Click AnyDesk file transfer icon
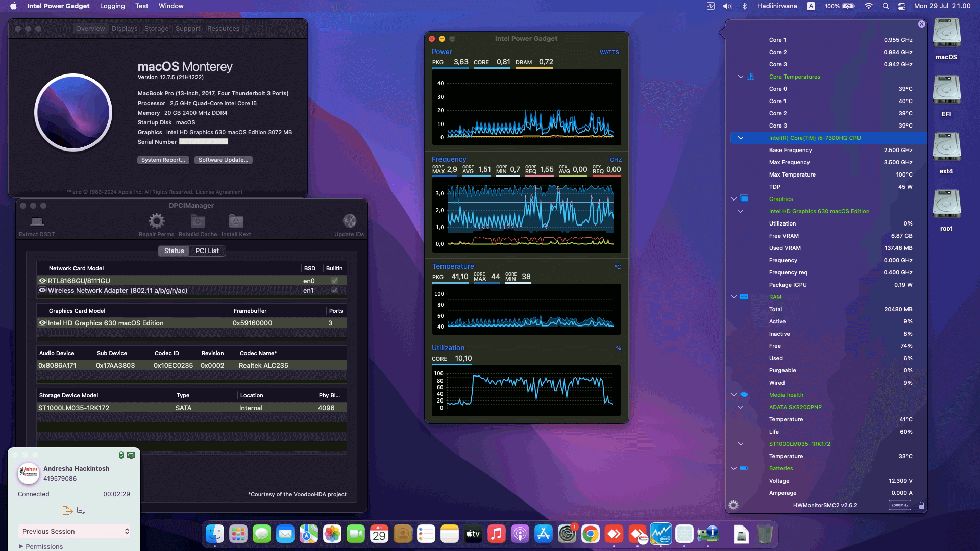This screenshot has height=551, width=980. [x=67, y=510]
